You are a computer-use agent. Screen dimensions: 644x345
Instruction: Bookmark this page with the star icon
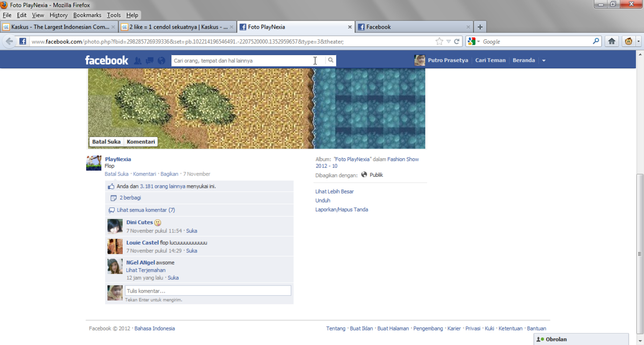pos(439,41)
